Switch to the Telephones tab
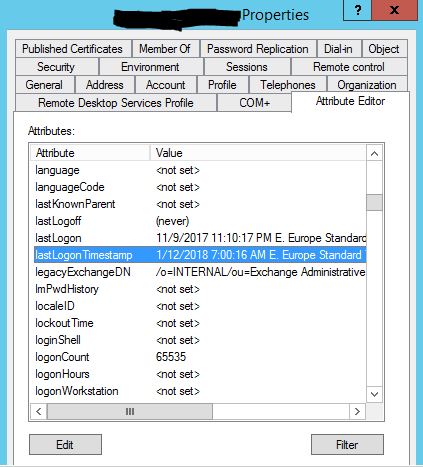423x467 pixels. pos(288,85)
